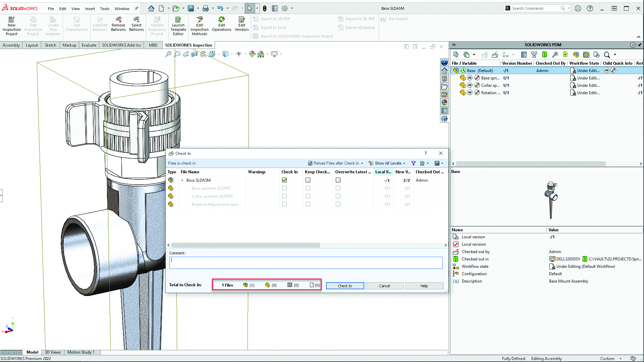The height and width of the screenshot is (362, 644).
Task: Open Display Style dropdown arrow
Action: tap(232, 54)
